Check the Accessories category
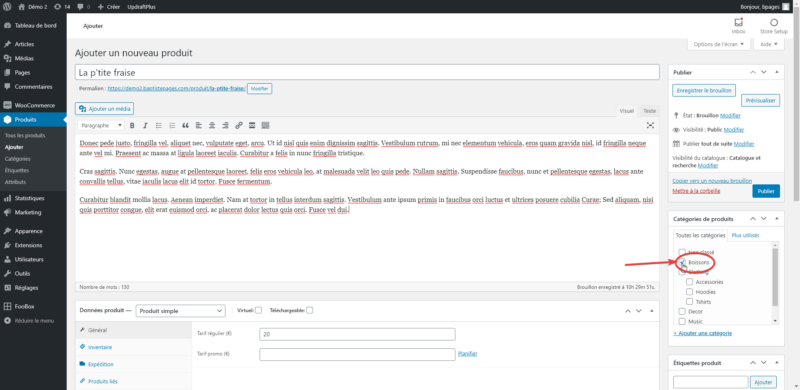This screenshot has height=390, width=800. pos(690,282)
